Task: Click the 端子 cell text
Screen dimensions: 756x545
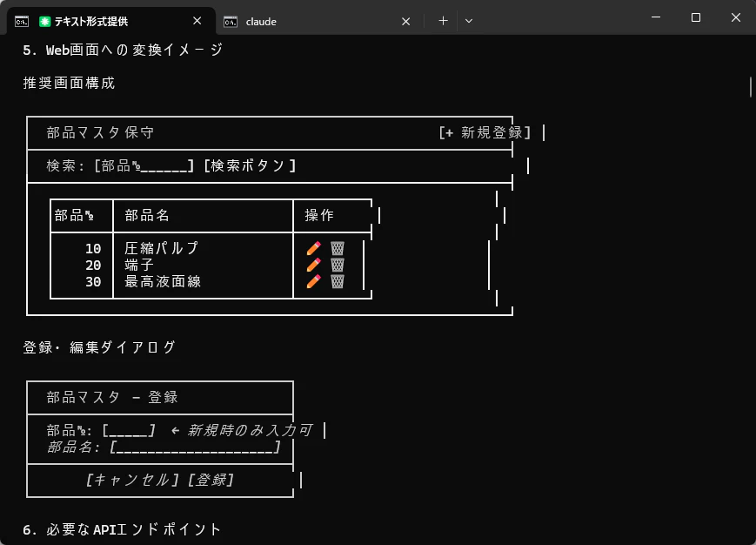Action: [139, 265]
